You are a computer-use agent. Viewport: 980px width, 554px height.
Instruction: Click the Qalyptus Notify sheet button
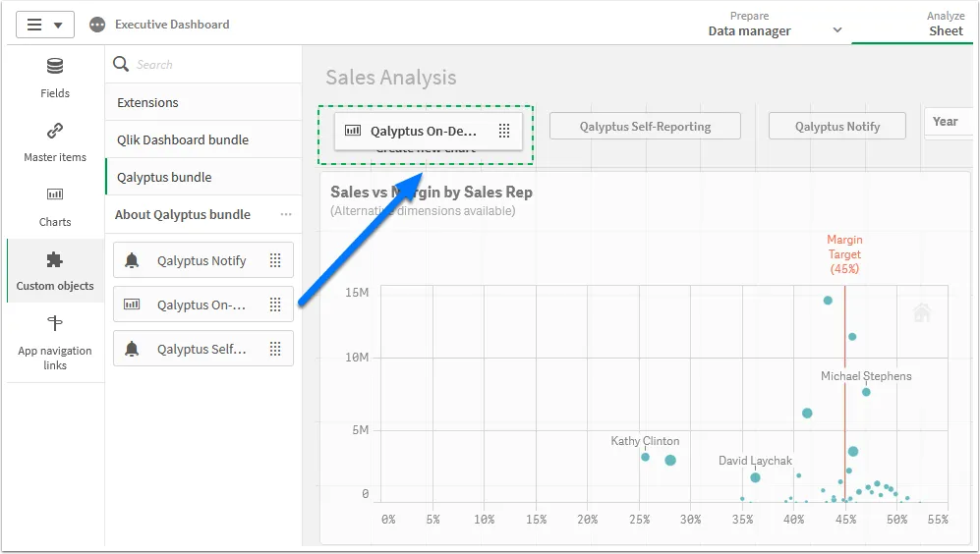click(837, 126)
